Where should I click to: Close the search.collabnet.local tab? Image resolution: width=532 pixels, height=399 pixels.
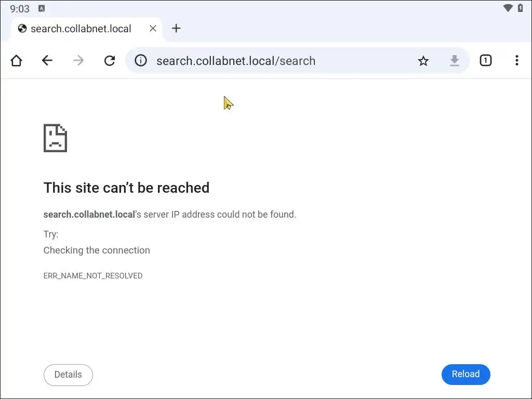[x=153, y=29]
